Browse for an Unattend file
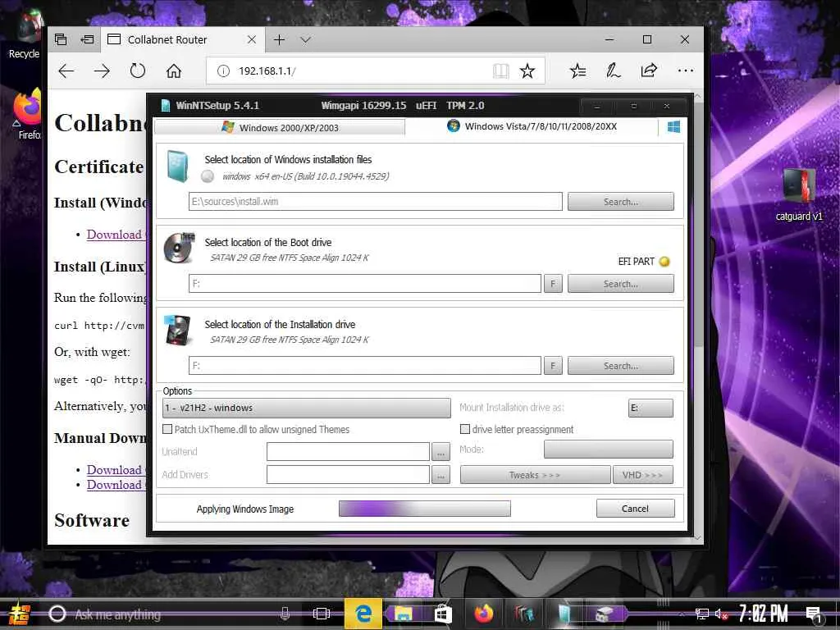The width and height of the screenshot is (840, 630). pyautogui.click(x=441, y=452)
